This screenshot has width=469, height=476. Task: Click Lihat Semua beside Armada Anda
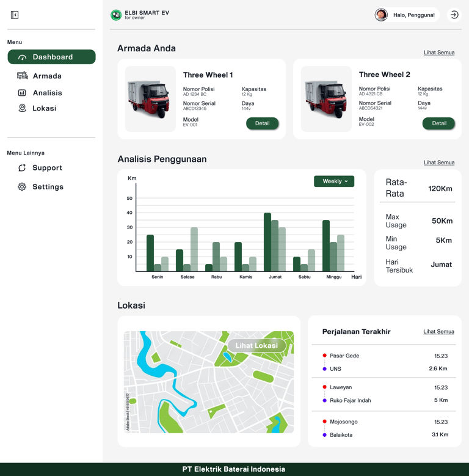[439, 53]
